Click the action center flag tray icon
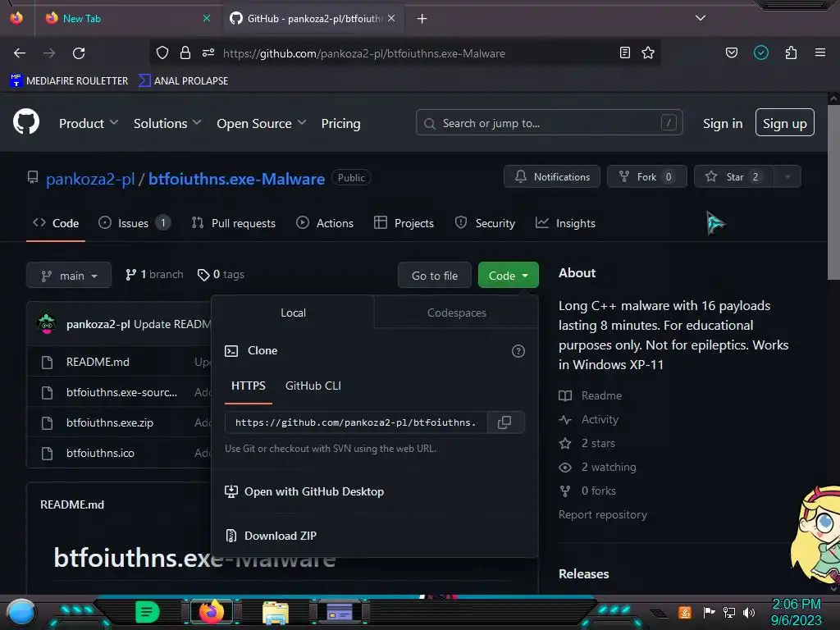 pos(710,612)
